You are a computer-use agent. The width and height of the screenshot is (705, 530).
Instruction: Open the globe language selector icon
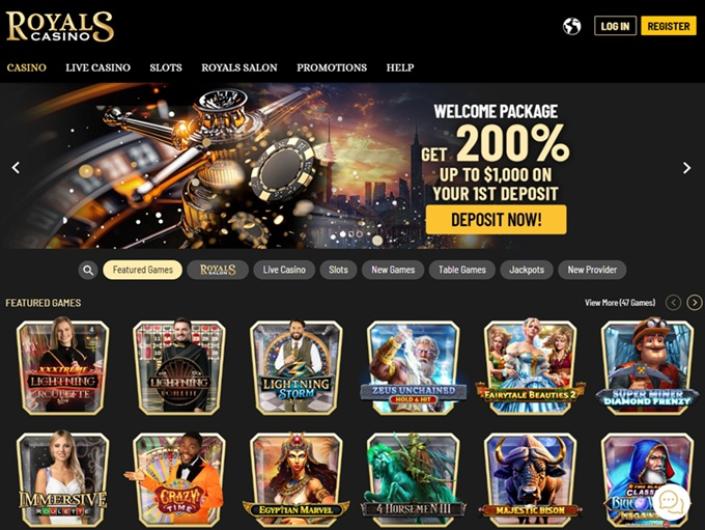point(571,26)
